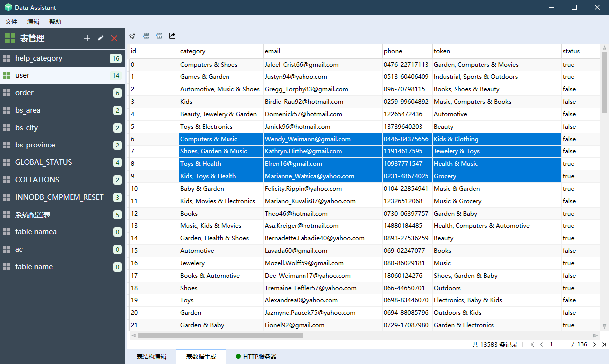
Task: Select the help_category table in sidebar
Action: (x=39, y=58)
